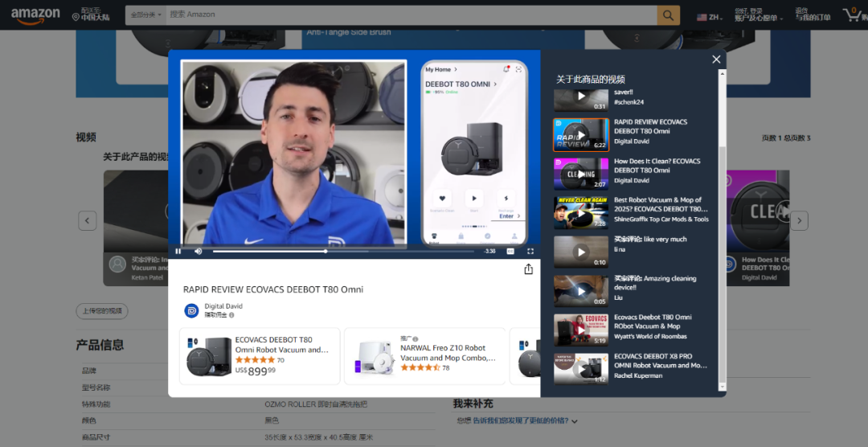Click the 商品尺寸 table row label
Image resolution: width=868 pixels, height=447 pixels.
click(x=95, y=437)
